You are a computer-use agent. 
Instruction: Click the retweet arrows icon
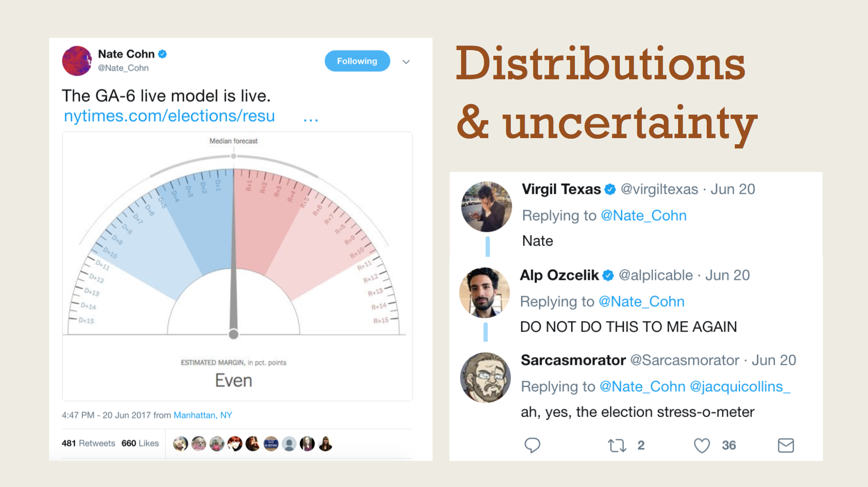617,446
